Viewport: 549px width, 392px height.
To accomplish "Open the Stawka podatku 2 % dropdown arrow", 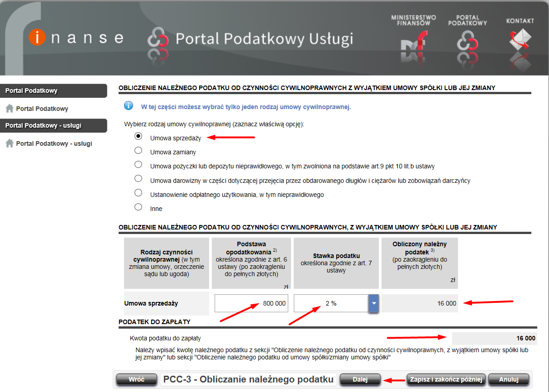I will (374, 303).
